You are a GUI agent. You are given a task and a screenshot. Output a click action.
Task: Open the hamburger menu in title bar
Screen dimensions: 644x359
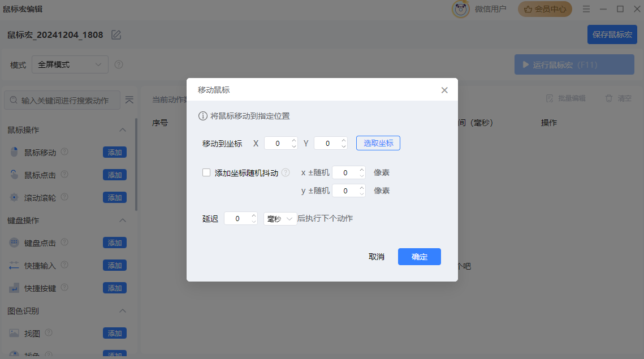pyautogui.click(x=586, y=9)
